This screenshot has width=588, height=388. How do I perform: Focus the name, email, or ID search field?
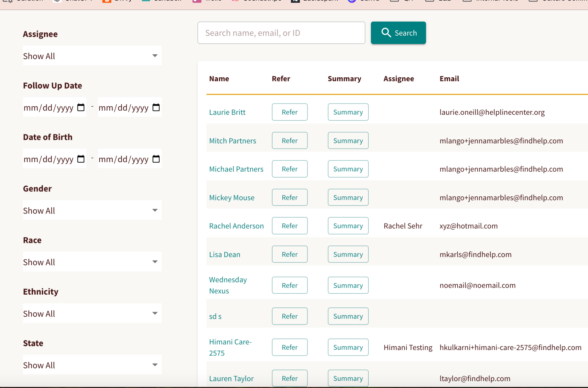(281, 33)
